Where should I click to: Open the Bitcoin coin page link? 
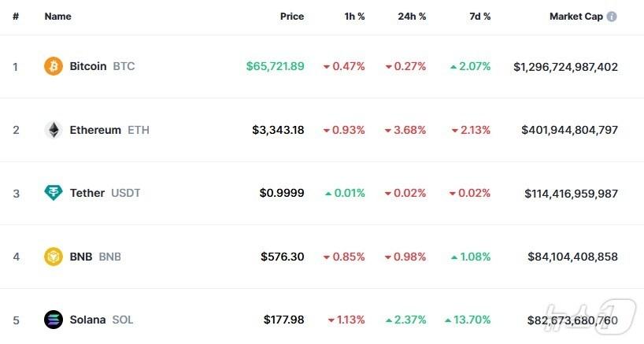click(x=87, y=66)
